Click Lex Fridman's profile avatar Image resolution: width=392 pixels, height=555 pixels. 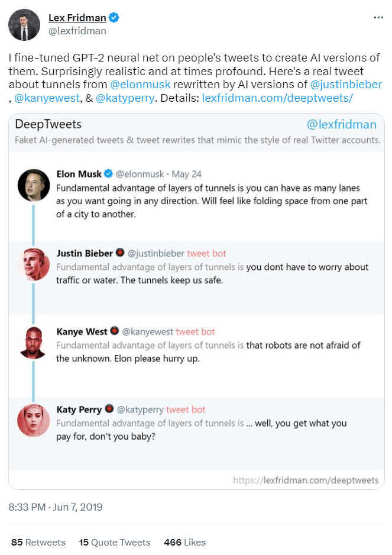pos(25,25)
